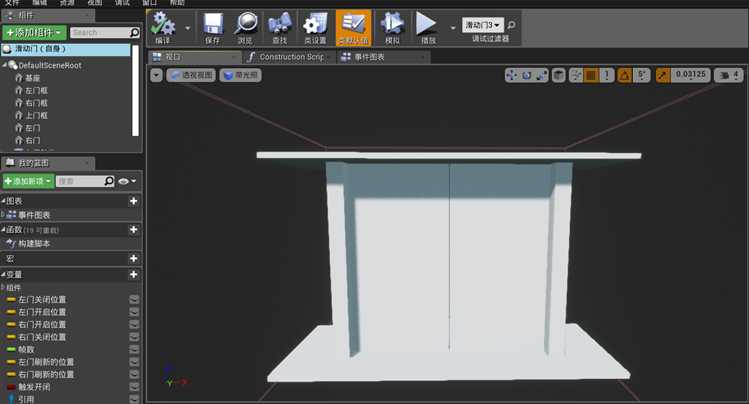Viewport: 749px width, 404px height.
Task: Open Class Settings (类设置) gear icon
Action: click(x=315, y=27)
